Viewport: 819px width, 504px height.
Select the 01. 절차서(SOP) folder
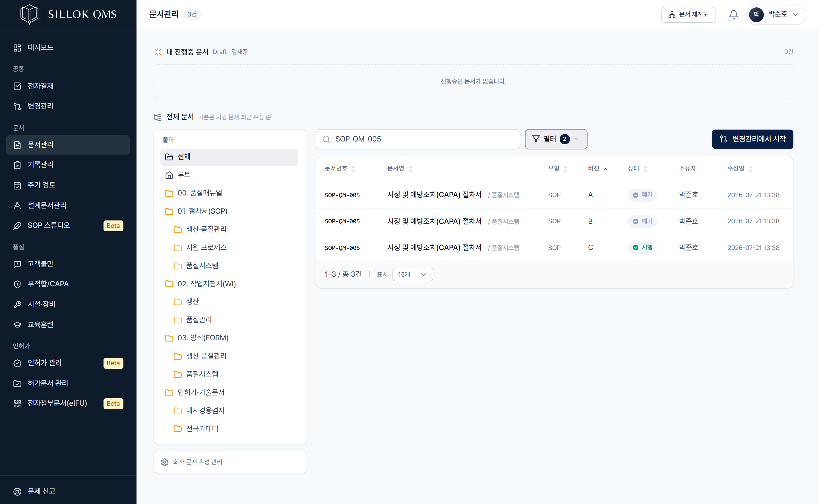click(x=229, y=211)
